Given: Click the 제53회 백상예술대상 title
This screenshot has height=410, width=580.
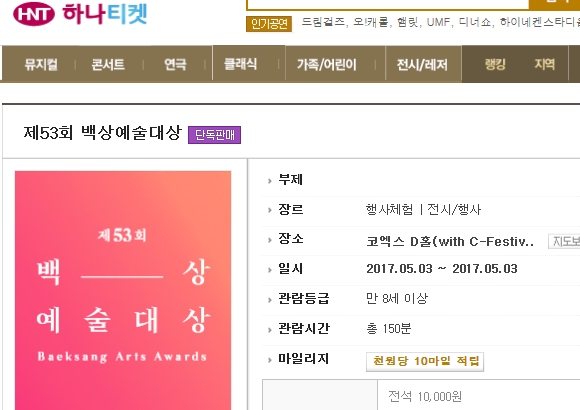Looking at the screenshot, I should pos(102,132).
